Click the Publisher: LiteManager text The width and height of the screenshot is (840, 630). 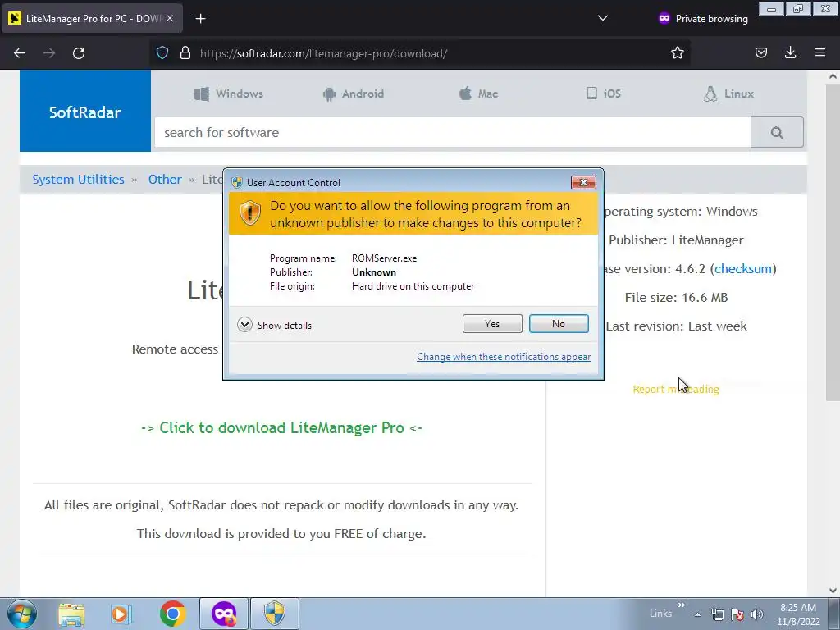click(x=676, y=240)
